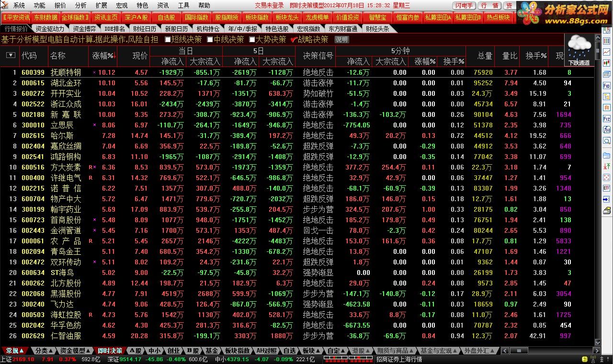Open the 特色 menu
613x364 pixels.
[x=142, y=6]
